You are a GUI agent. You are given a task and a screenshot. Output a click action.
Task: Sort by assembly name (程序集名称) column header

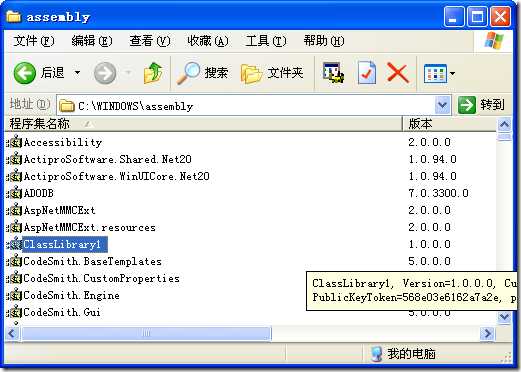[x=203, y=124]
